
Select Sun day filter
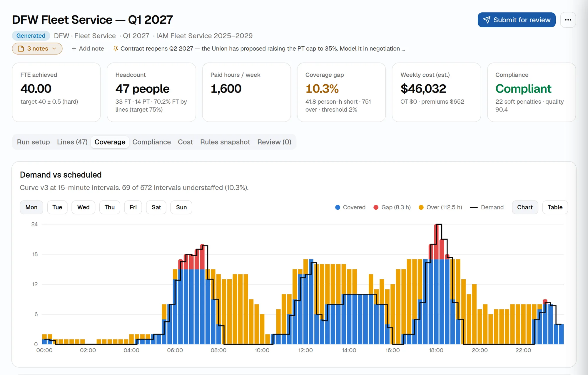tap(181, 207)
